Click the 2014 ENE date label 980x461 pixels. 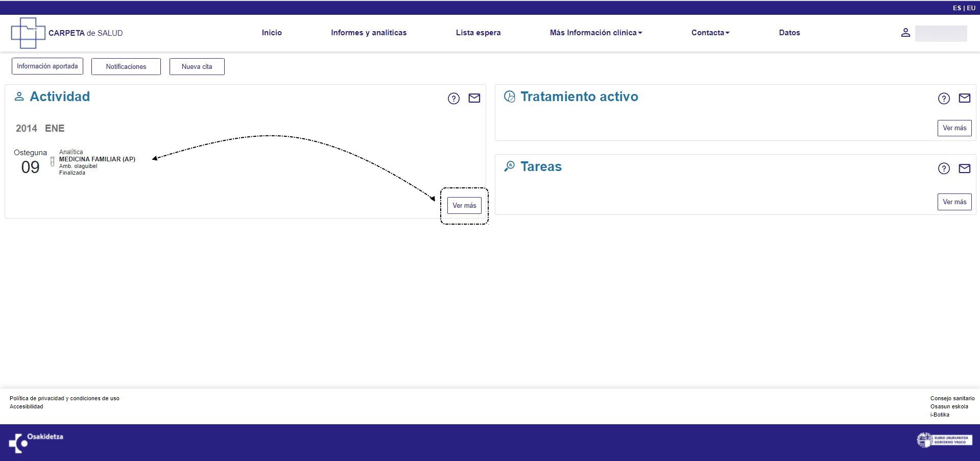point(40,128)
